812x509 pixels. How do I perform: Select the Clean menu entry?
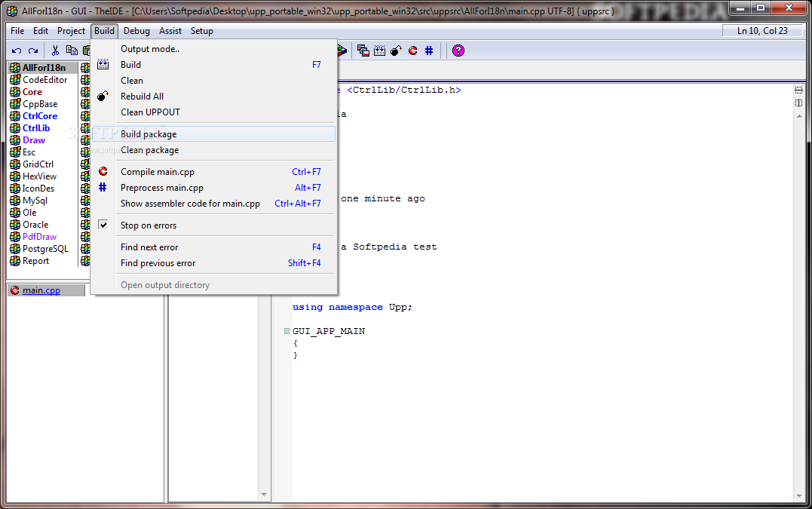(213, 81)
